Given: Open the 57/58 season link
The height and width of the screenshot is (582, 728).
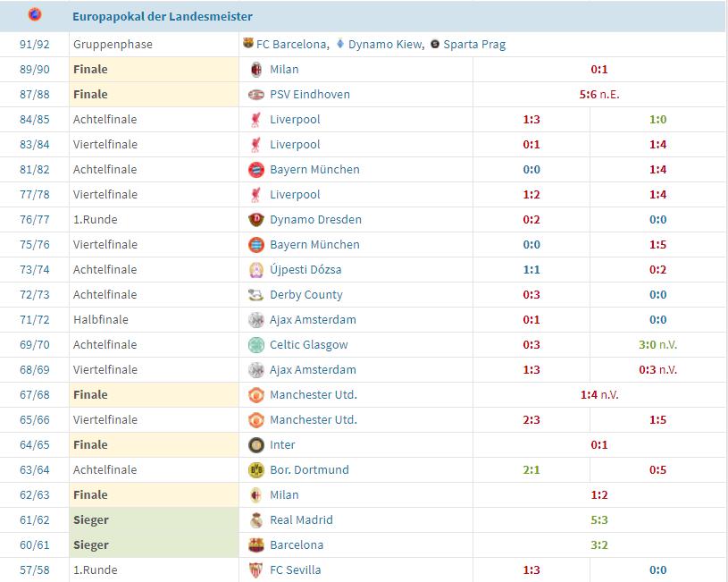Looking at the screenshot, I should coord(34,569).
